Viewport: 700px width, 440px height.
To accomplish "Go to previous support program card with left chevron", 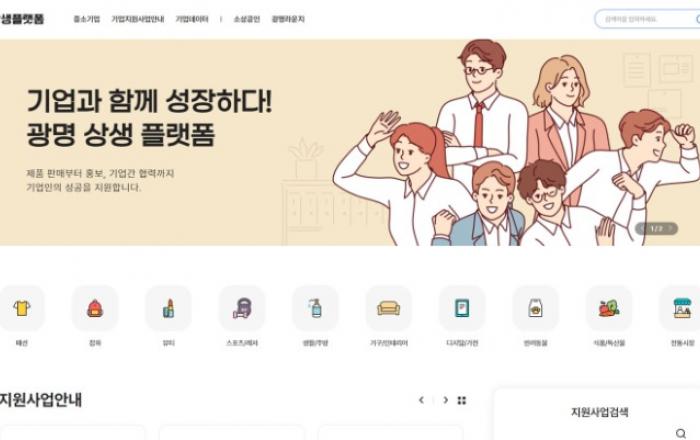I will click(421, 400).
